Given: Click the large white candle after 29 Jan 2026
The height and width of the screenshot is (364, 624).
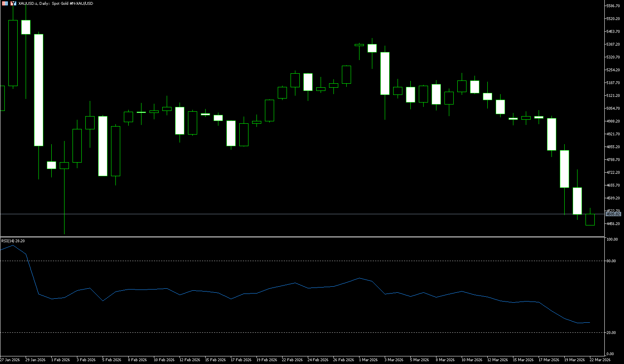Looking at the screenshot, I should point(38,90).
